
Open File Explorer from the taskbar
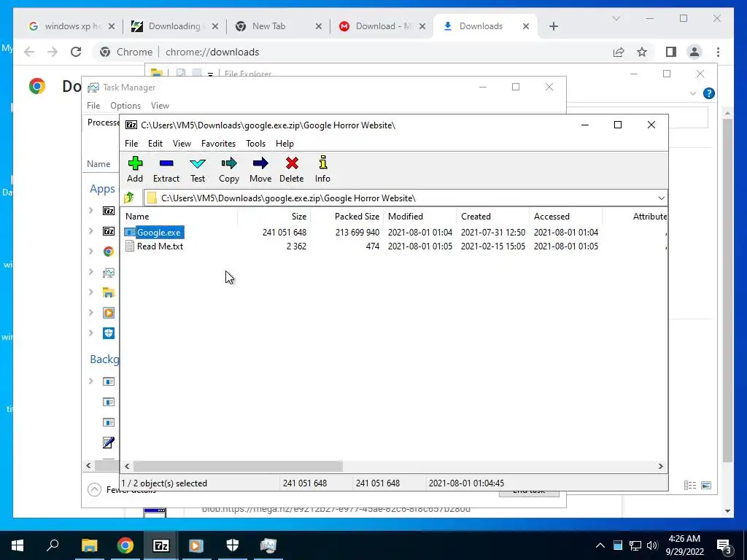[89, 545]
